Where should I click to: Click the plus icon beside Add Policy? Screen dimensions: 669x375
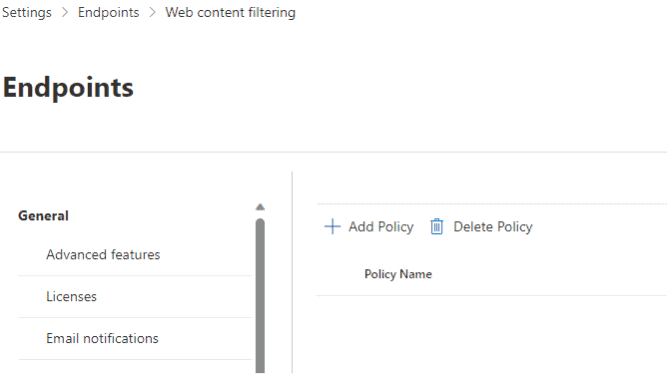[332, 227]
